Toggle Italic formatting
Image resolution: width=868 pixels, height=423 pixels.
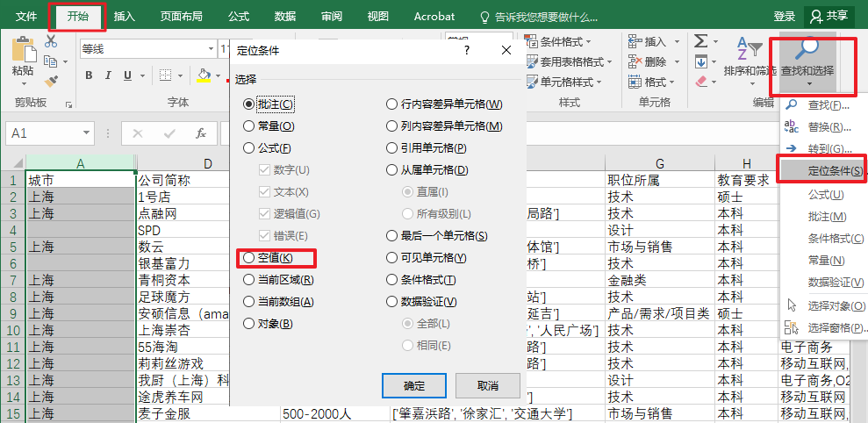(108, 75)
